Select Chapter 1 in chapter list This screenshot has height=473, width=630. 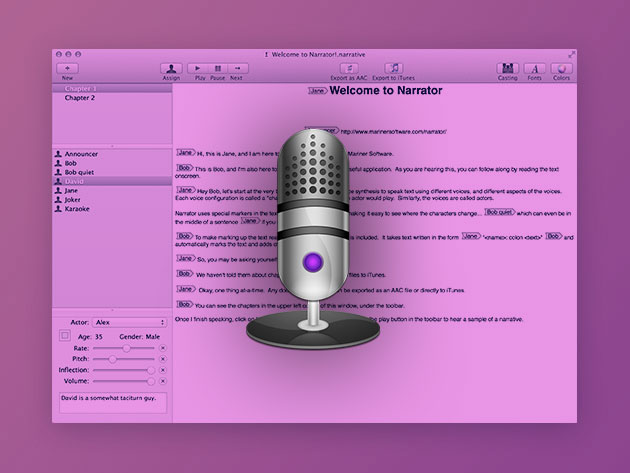pos(112,88)
